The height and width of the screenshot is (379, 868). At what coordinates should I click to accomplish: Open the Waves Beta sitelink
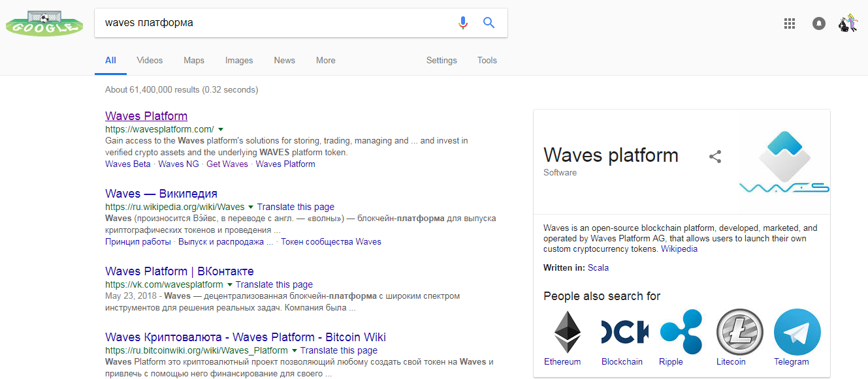(128, 164)
